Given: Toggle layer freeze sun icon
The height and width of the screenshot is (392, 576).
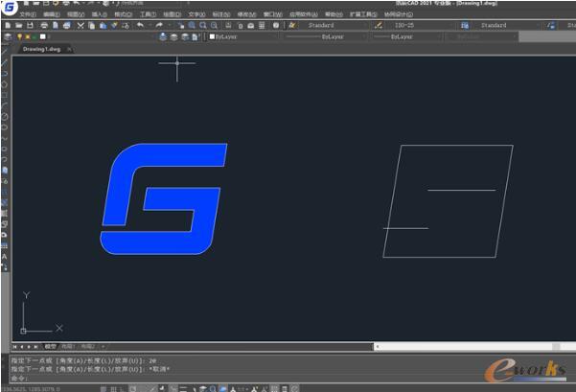Looking at the screenshot, I should coord(27,36).
